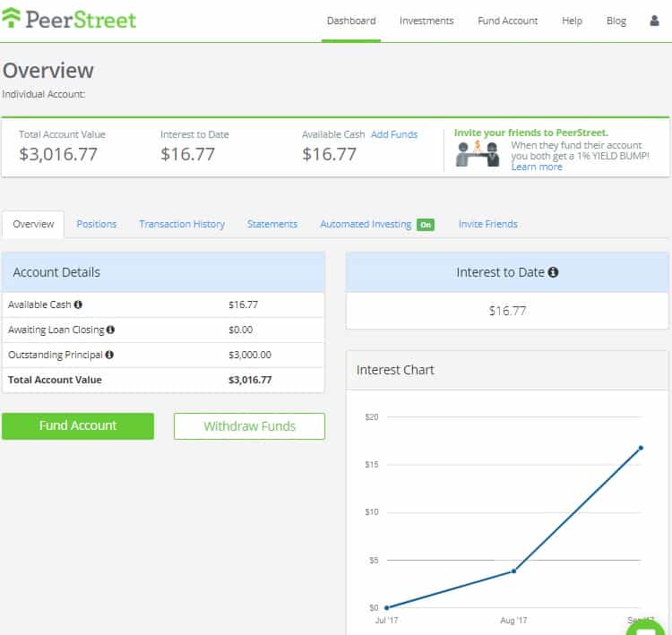
Task: Click info icon beside Interest to Date header
Action: pos(554,272)
